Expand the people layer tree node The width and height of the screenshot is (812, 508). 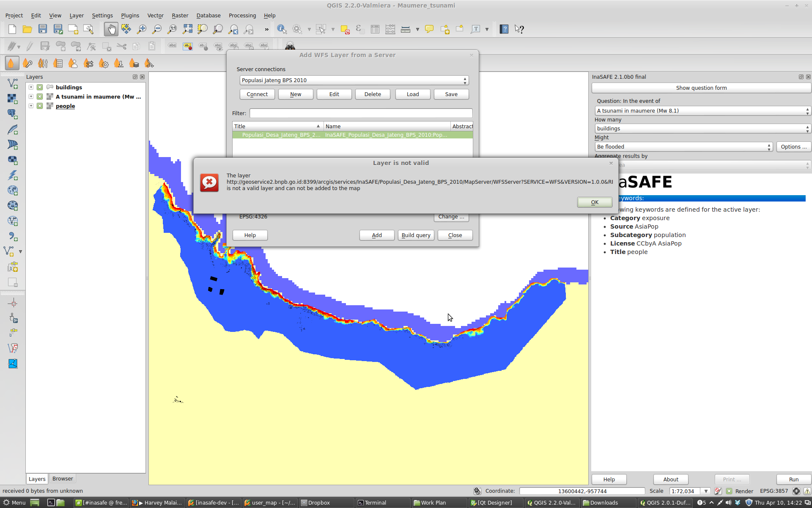click(31, 106)
